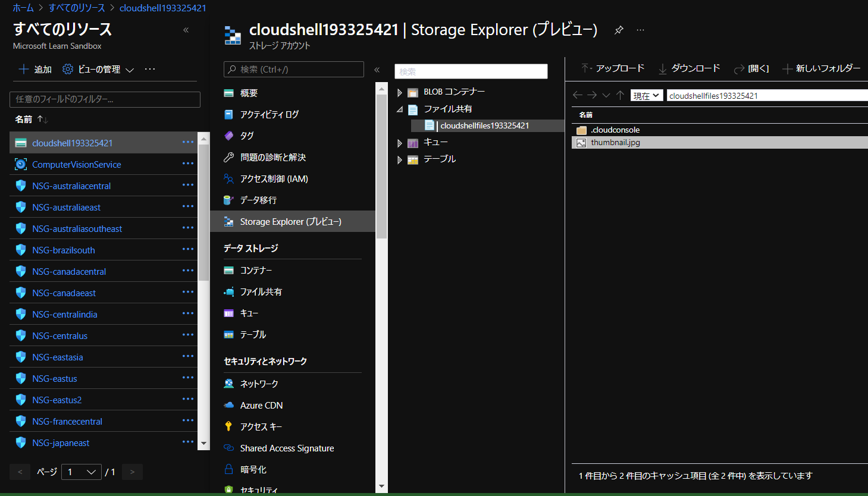This screenshot has width=868, height=496.
Task: Open Azure CDN settings
Action: pos(261,405)
